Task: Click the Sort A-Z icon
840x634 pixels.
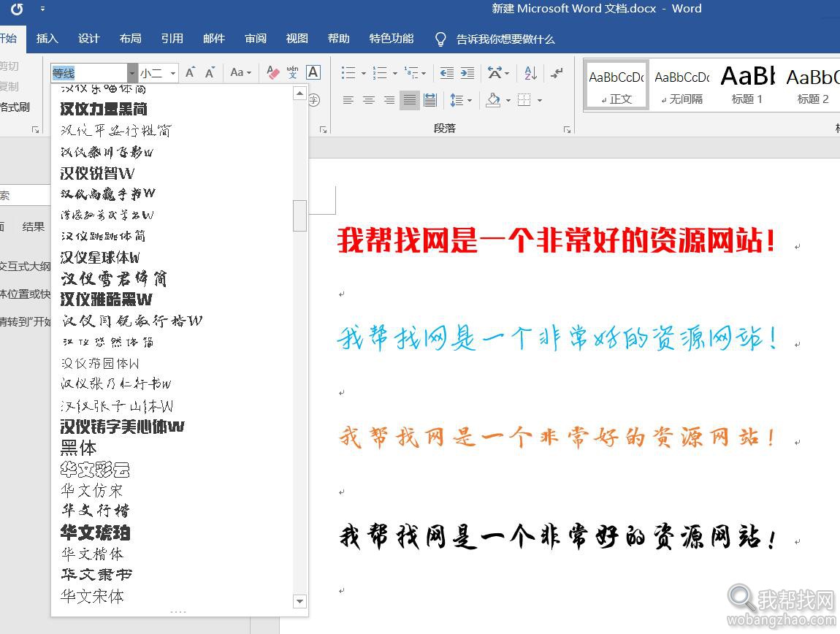Action: pyautogui.click(x=530, y=73)
